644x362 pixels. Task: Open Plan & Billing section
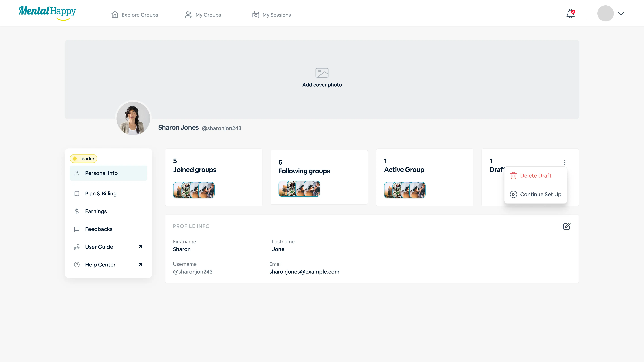[108, 194]
